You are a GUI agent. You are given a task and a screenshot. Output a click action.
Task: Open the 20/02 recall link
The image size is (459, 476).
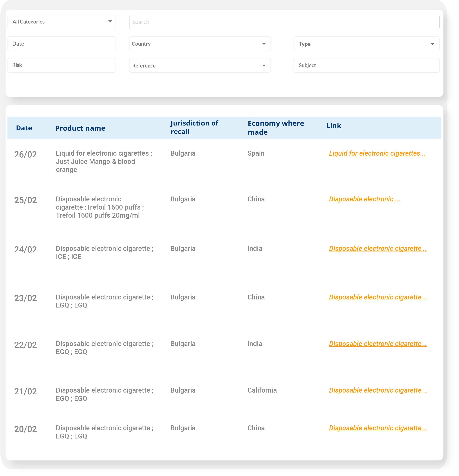pos(378,428)
